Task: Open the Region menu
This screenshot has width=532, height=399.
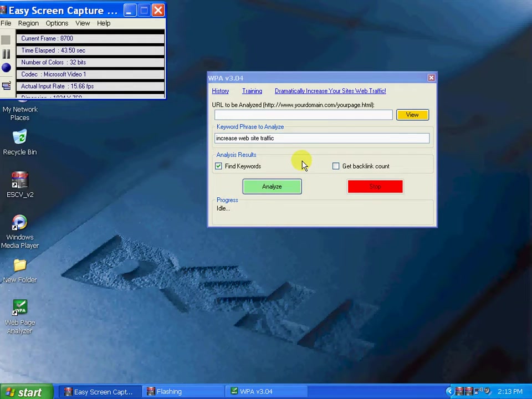Action: point(28,23)
